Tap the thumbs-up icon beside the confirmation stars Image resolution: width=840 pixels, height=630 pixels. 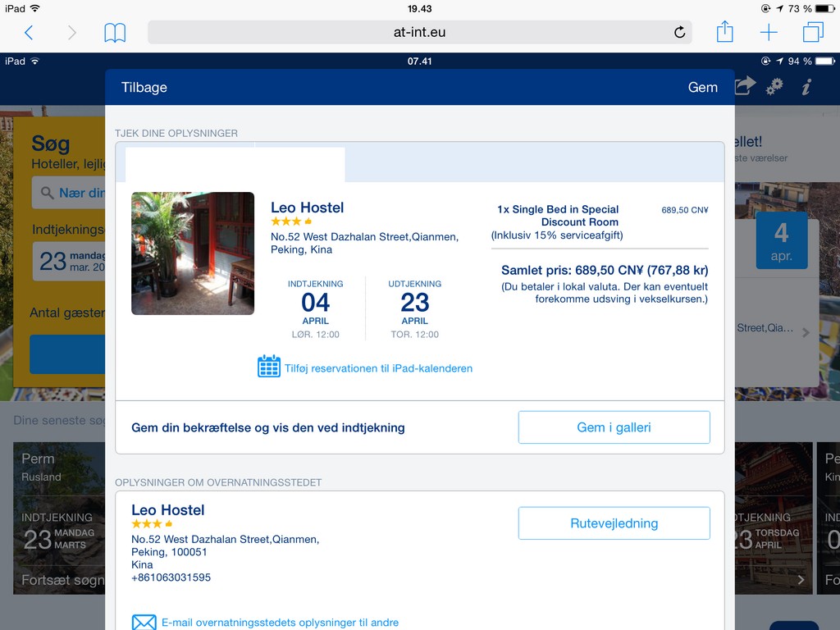[x=308, y=221]
